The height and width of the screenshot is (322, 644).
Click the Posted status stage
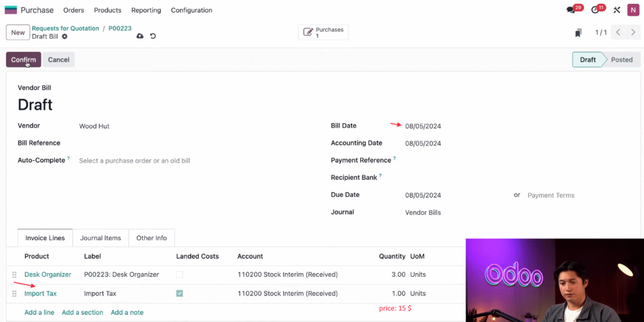pos(621,60)
